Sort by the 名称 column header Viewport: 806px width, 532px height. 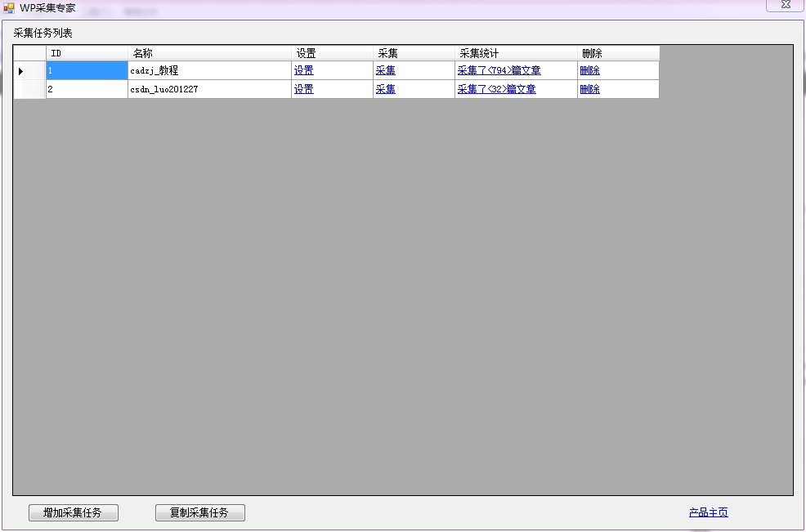tap(209, 53)
